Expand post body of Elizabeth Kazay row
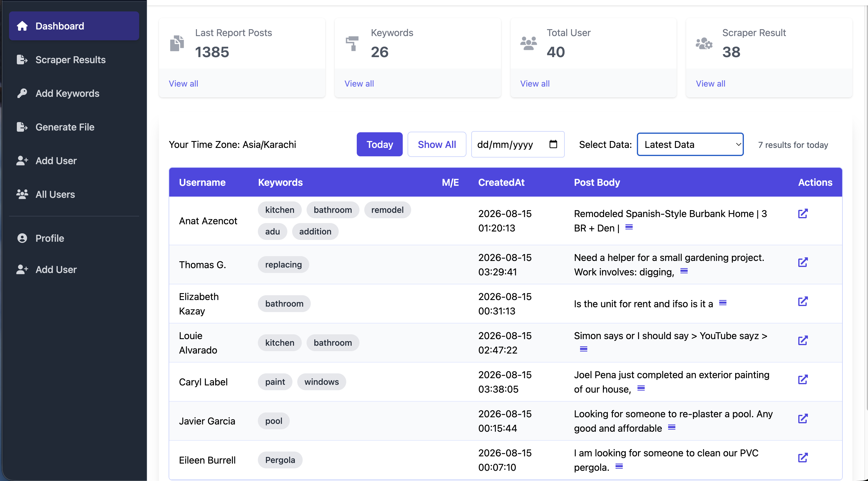The width and height of the screenshot is (868, 481). click(723, 303)
